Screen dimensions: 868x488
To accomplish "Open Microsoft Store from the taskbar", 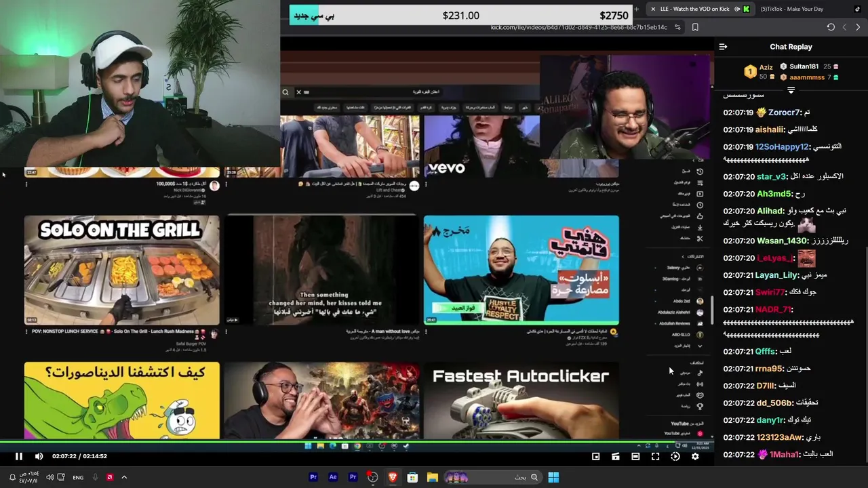I will pos(412,477).
